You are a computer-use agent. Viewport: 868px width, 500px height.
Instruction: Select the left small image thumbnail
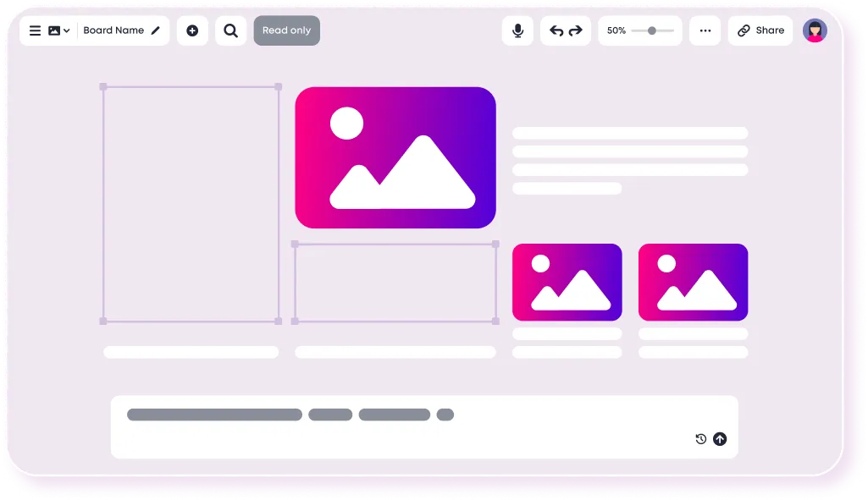coord(567,282)
